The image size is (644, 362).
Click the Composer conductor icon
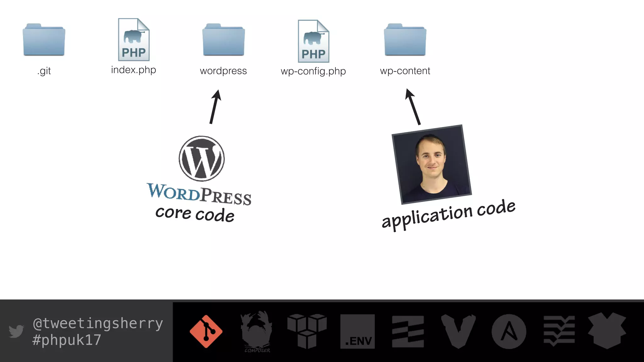(257, 332)
